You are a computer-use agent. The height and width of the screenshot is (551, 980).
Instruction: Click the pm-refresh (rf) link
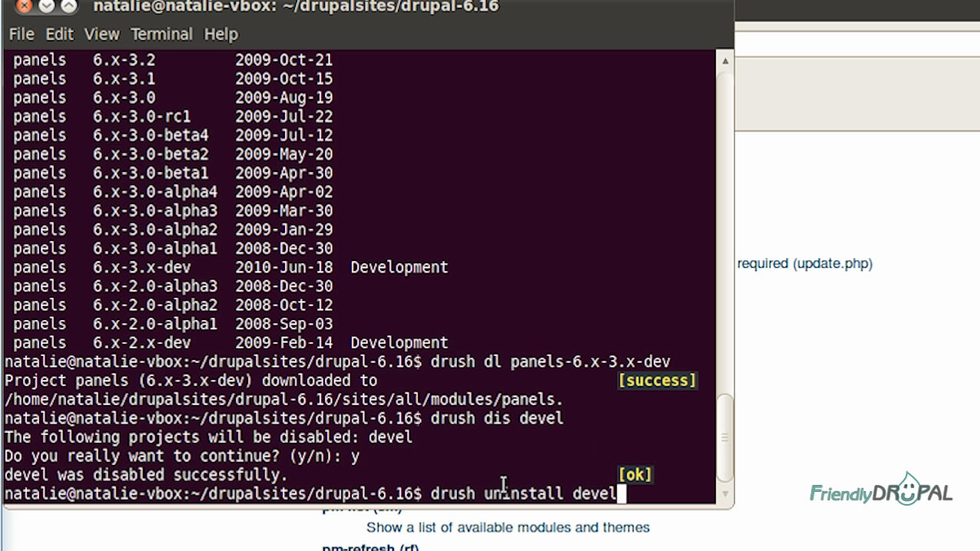pyautogui.click(x=370, y=547)
